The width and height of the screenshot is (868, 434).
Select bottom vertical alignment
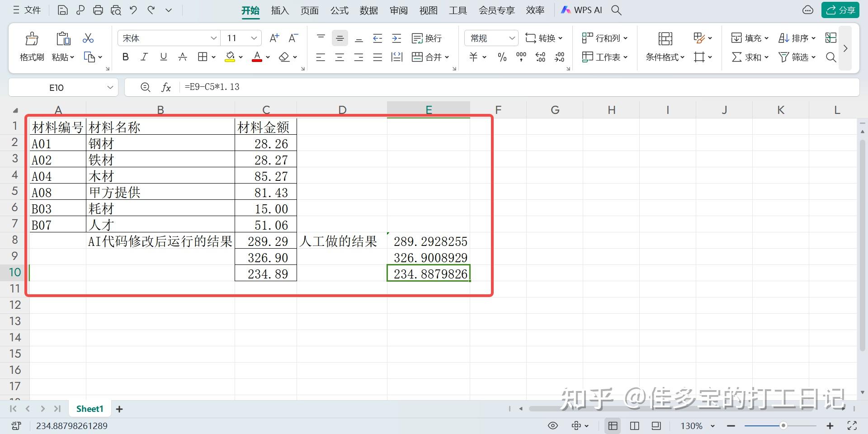point(359,39)
